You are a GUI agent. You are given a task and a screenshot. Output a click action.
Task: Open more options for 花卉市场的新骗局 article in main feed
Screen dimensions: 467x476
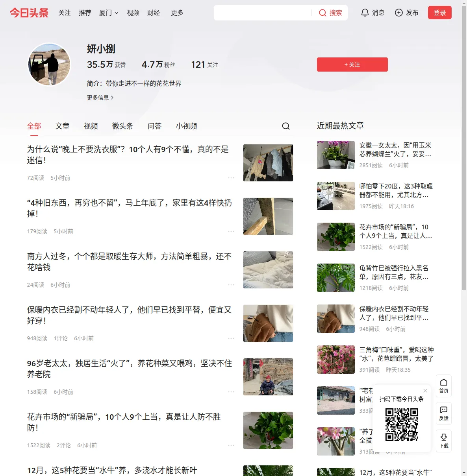tap(231, 445)
